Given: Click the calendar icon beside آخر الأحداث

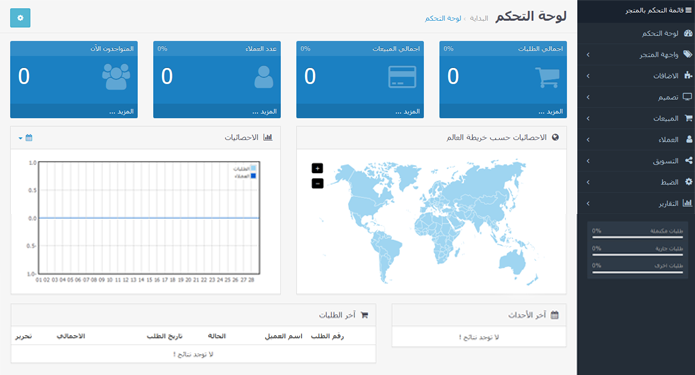Looking at the screenshot, I should [x=554, y=315].
